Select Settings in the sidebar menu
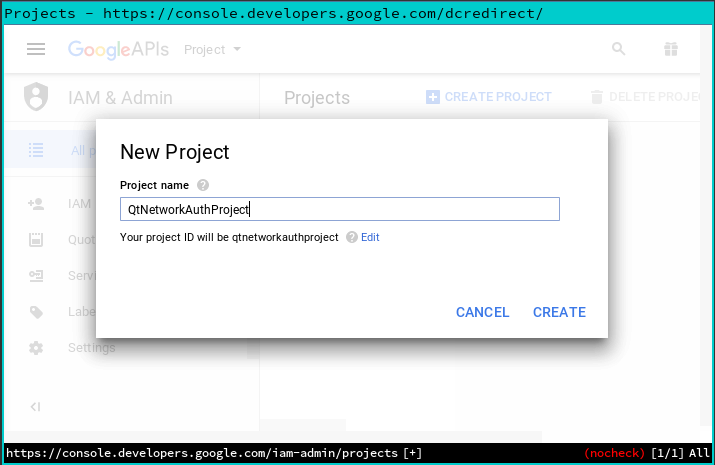This screenshot has height=465, width=715. click(91, 348)
